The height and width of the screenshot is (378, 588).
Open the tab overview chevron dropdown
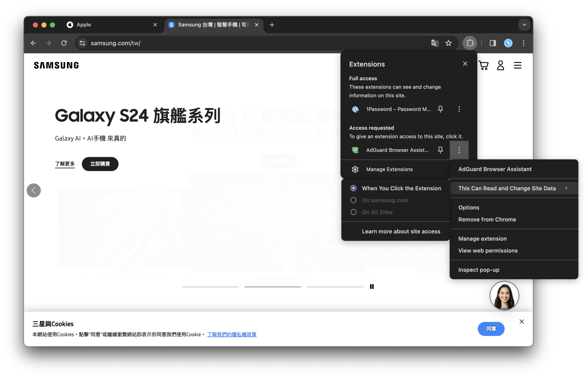pyautogui.click(x=524, y=25)
